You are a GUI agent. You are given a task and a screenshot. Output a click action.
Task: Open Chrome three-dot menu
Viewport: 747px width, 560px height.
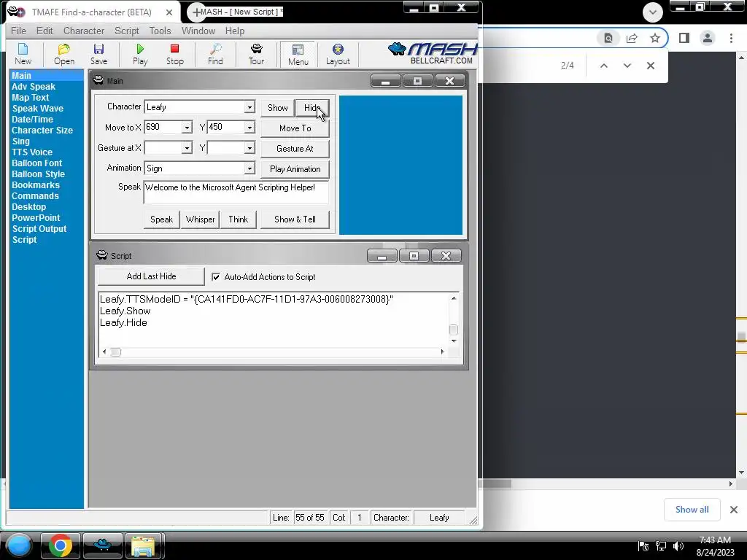tap(731, 38)
